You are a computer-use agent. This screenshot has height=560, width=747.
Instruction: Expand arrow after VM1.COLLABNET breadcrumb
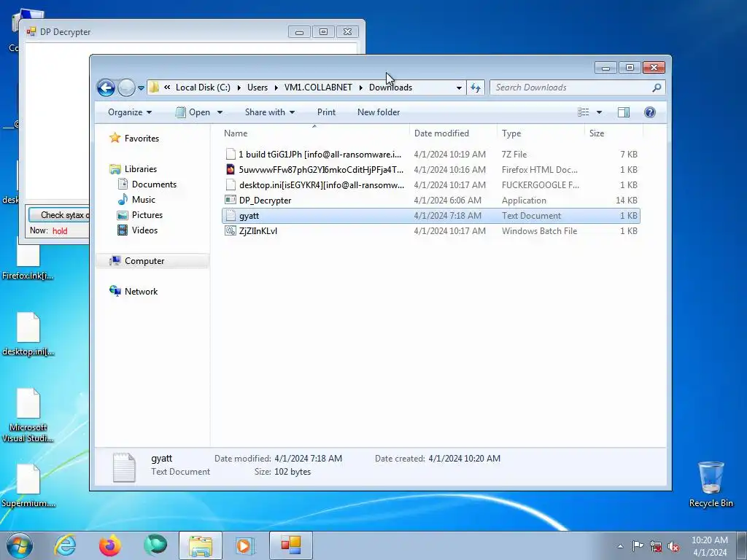tap(360, 87)
